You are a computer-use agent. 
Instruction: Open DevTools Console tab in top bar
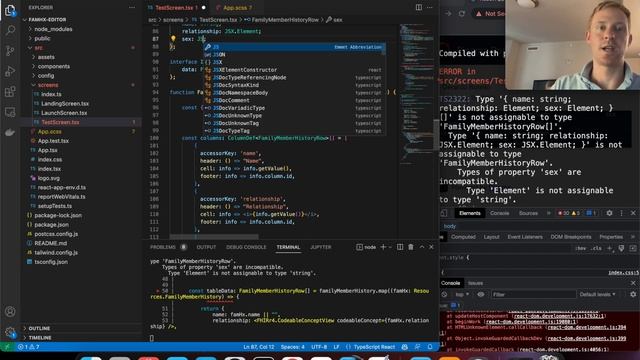click(x=499, y=213)
